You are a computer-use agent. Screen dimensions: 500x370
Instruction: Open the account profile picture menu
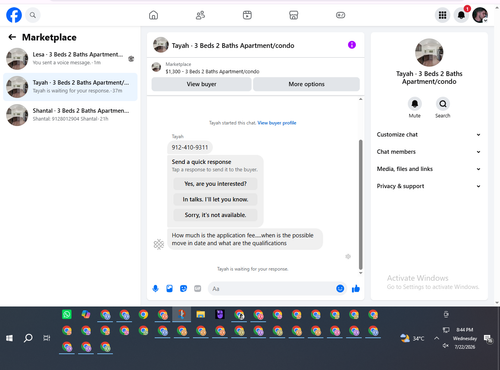coord(480,15)
